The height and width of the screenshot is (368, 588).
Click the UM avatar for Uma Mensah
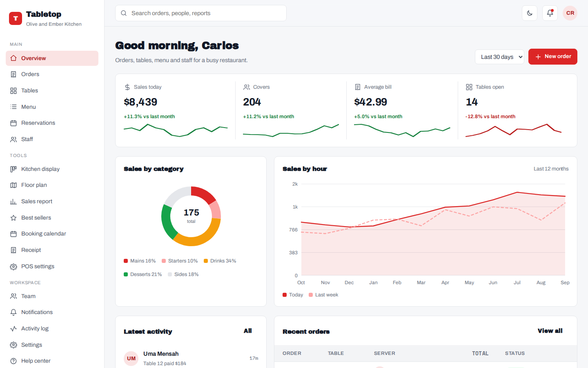[131, 359]
